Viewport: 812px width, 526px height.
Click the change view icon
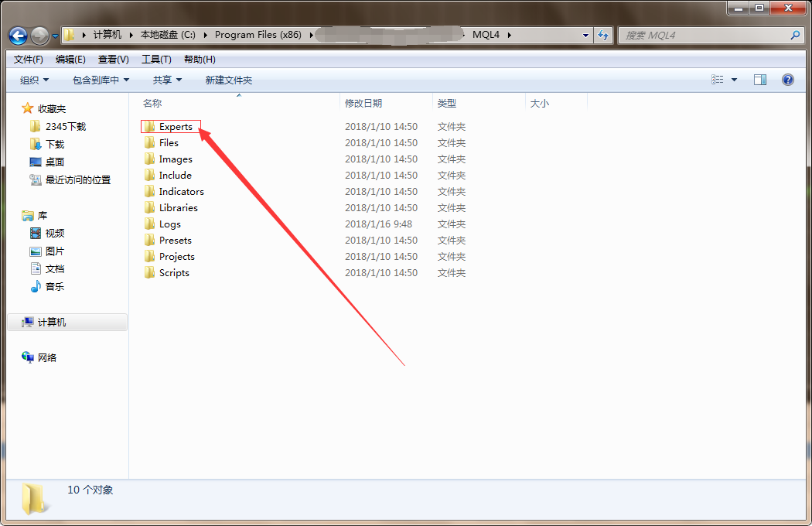(x=718, y=80)
